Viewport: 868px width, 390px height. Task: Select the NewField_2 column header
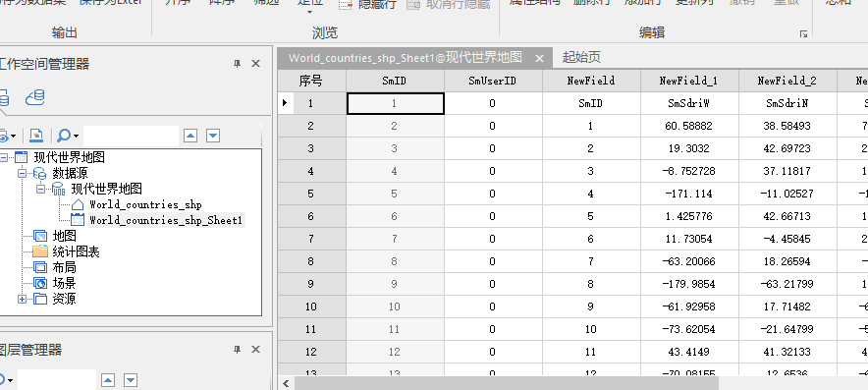click(787, 81)
